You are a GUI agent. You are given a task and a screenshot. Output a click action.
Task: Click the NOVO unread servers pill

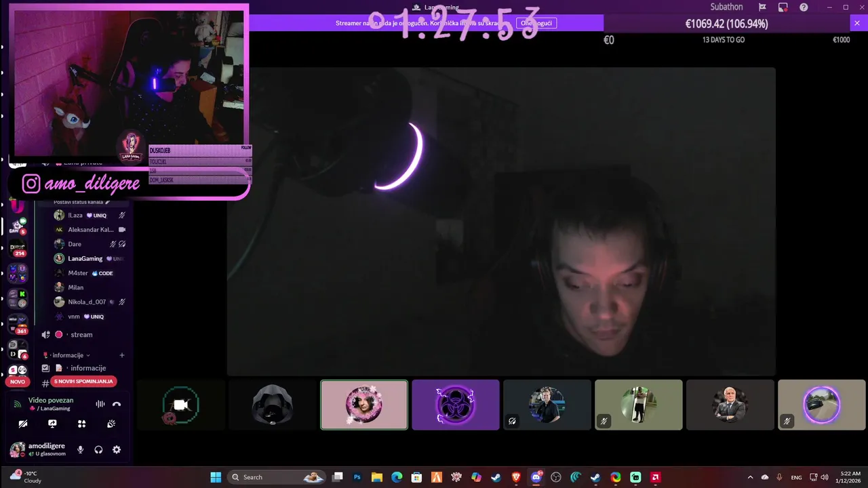18,382
